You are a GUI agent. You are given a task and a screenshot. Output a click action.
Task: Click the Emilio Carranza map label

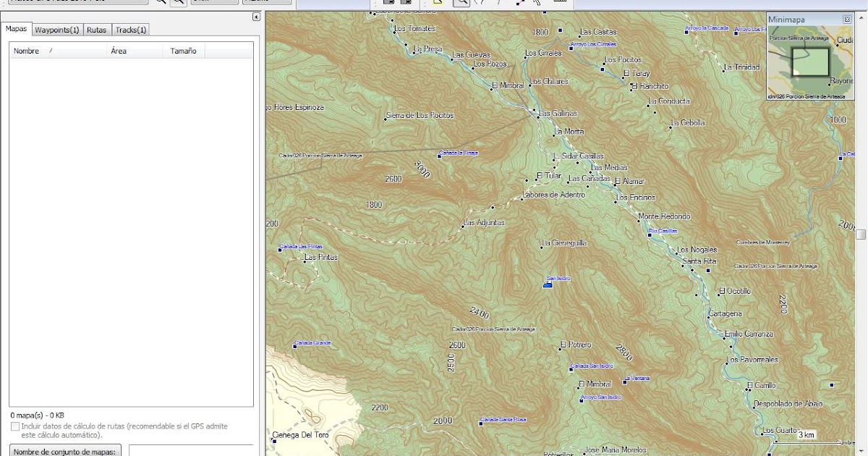click(749, 334)
